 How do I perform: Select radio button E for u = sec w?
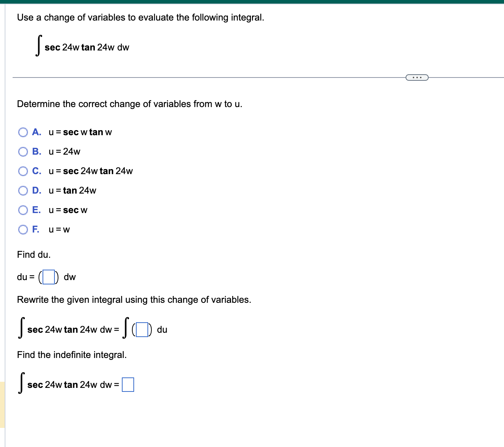tap(23, 210)
